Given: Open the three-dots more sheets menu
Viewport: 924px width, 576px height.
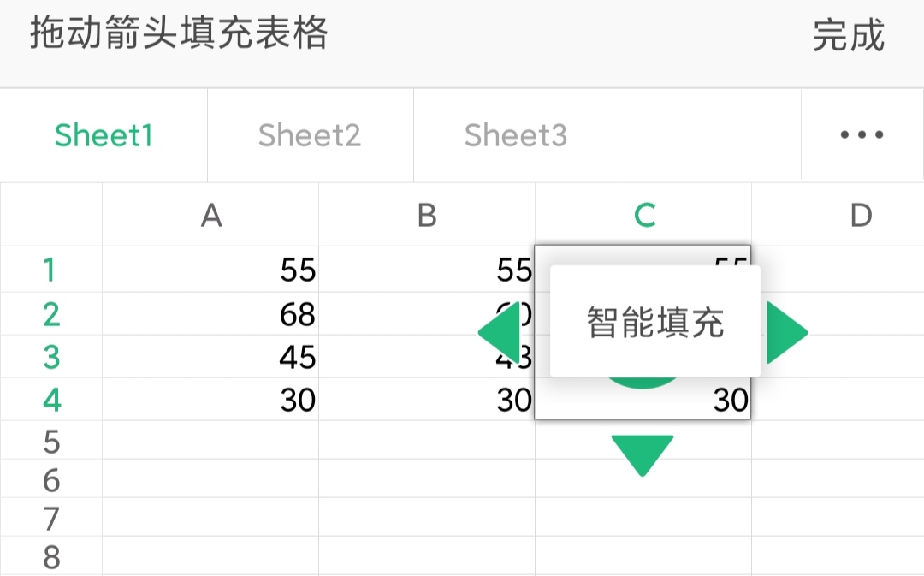Looking at the screenshot, I should pos(862,135).
